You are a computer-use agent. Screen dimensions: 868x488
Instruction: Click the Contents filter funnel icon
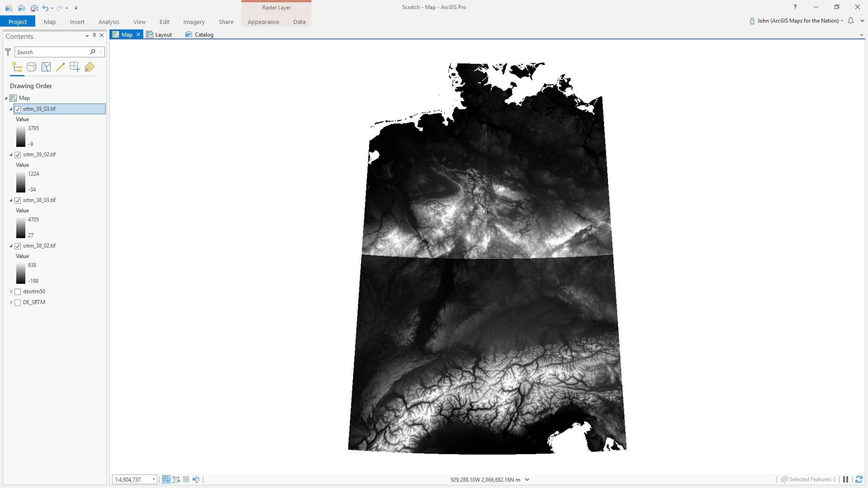(x=8, y=52)
